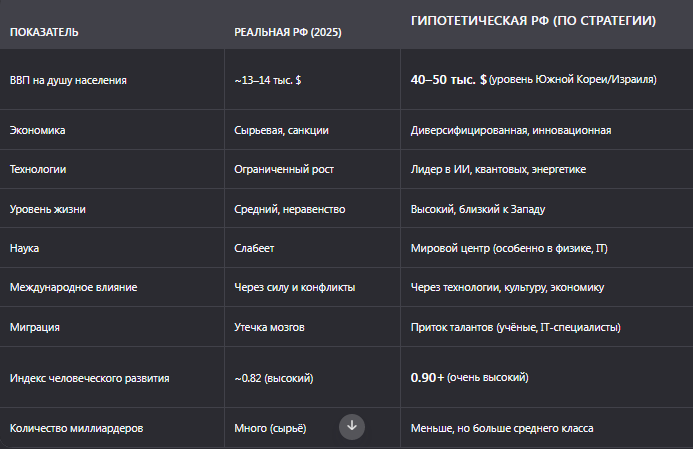Click Приток талантов cell text
Image resolution: width=693 pixels, height=449 pixels.
coord(516,327)
